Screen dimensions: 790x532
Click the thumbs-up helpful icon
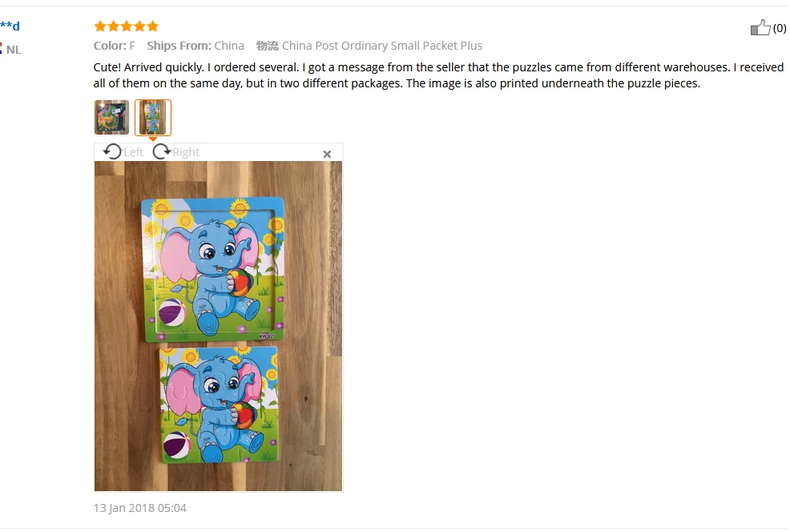(x=760, y=28)
